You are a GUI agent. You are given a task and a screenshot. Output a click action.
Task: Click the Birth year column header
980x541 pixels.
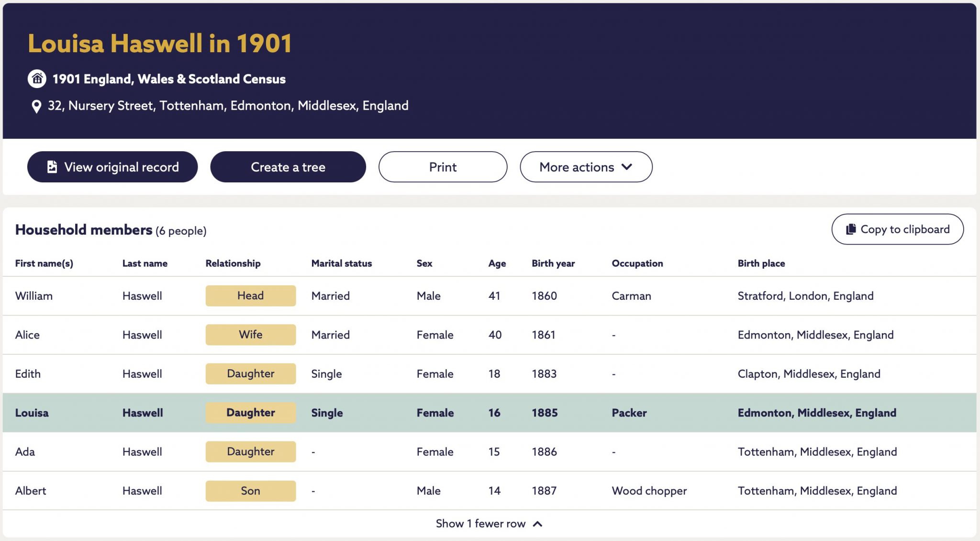coord(553,263)
